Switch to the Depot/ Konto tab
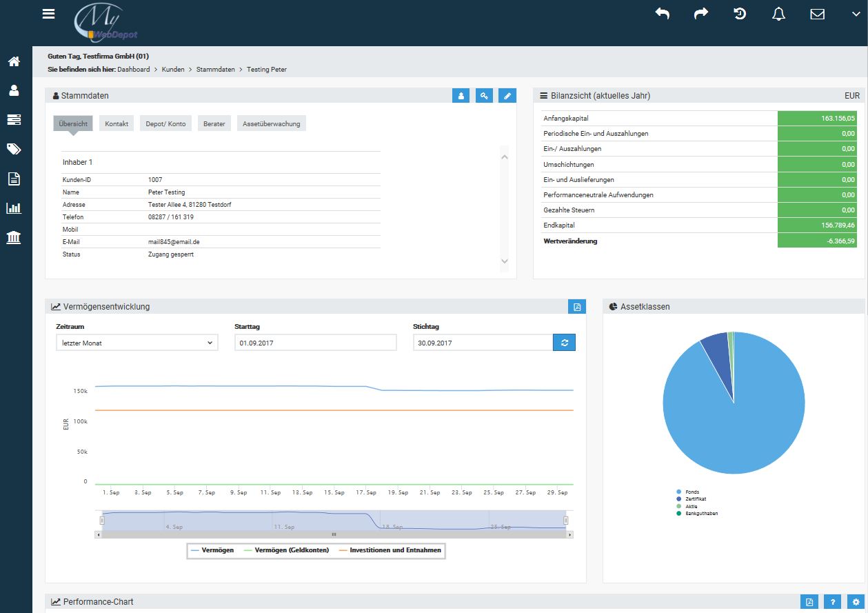 tap(165, 124)
